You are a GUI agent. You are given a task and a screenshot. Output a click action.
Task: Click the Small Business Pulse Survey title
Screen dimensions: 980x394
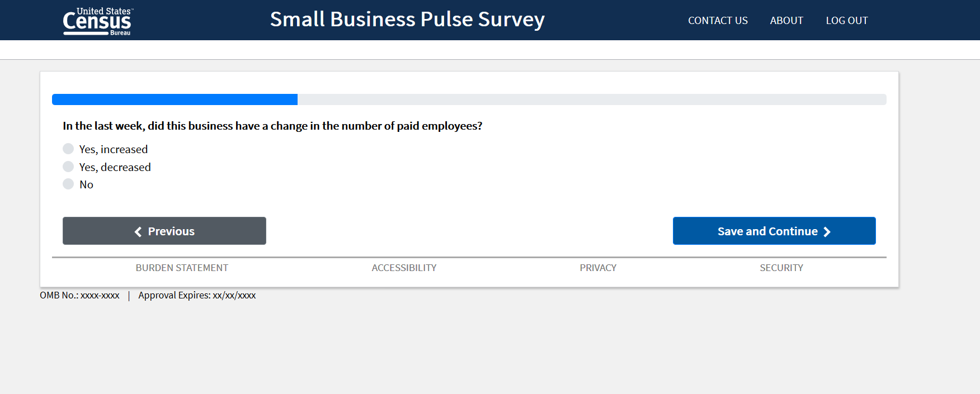[x=407, y=20]
